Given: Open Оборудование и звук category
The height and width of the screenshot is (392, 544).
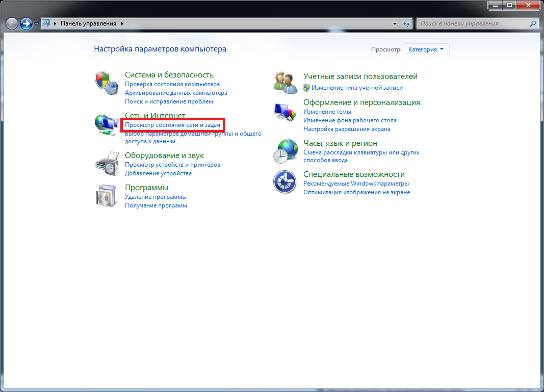Looking at the screenshot, I should pyautogui.click(x=165, y=155).
